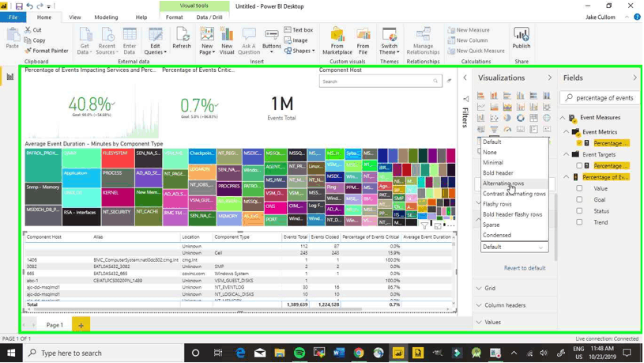644x363 pixels.
Task: Open Manage Relationships
Action: [x=423, y=40]
